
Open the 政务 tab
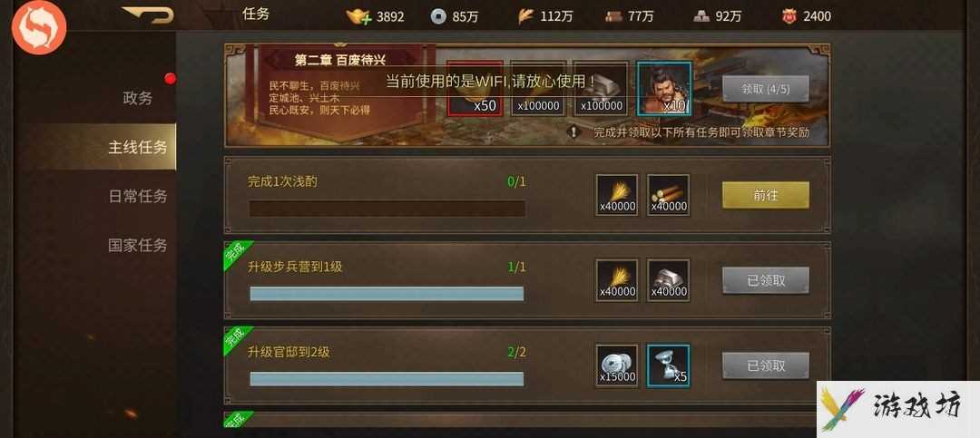pos(138,98)
